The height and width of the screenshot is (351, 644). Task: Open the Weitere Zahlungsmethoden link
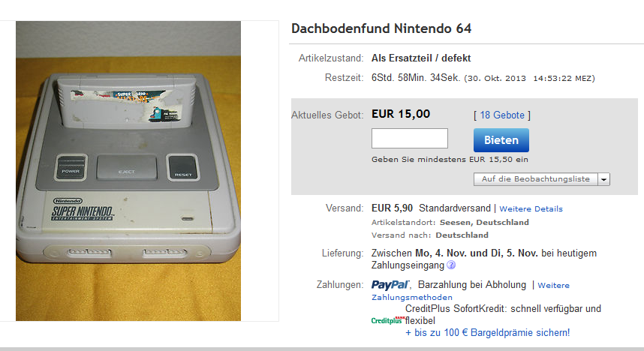click(471, 291)
